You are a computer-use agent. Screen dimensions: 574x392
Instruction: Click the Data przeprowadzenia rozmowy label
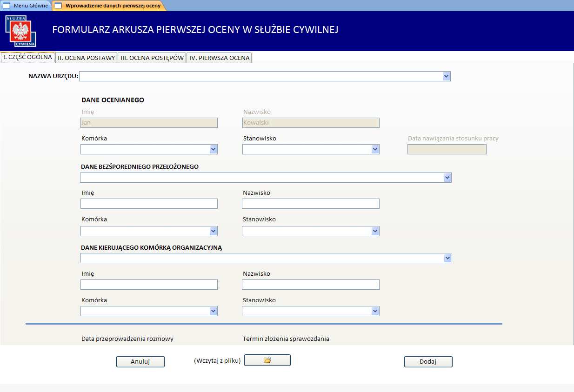(x=127, y=339)
